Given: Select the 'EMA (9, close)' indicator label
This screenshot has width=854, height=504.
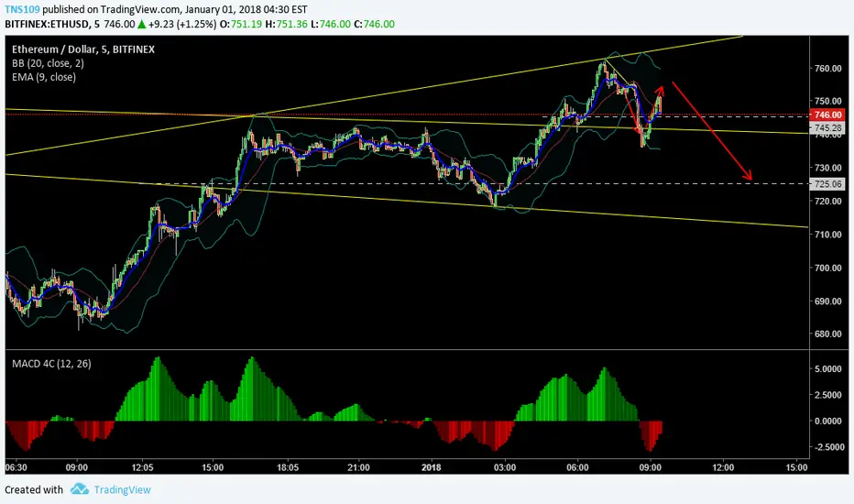Looking at the screenshot, I should (44, 77).
